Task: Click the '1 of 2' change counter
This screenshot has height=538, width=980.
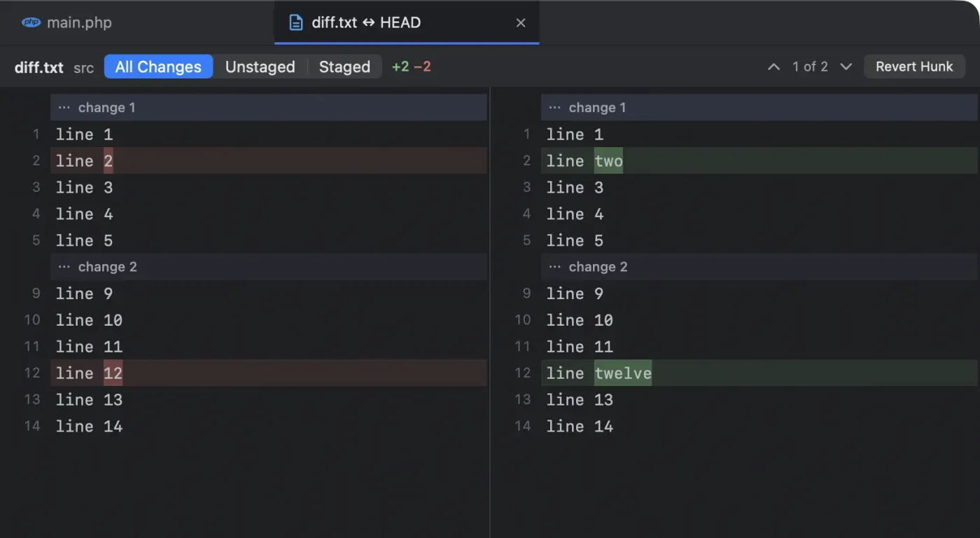Action: [810, 67]
